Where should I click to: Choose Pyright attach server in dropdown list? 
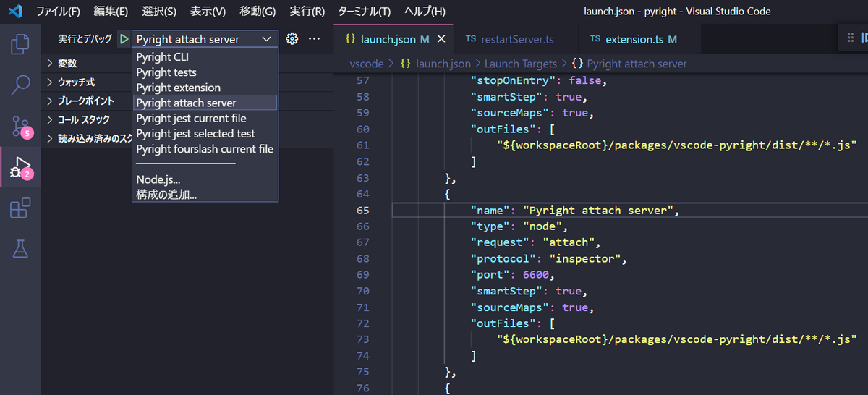(x=205, y=103)
